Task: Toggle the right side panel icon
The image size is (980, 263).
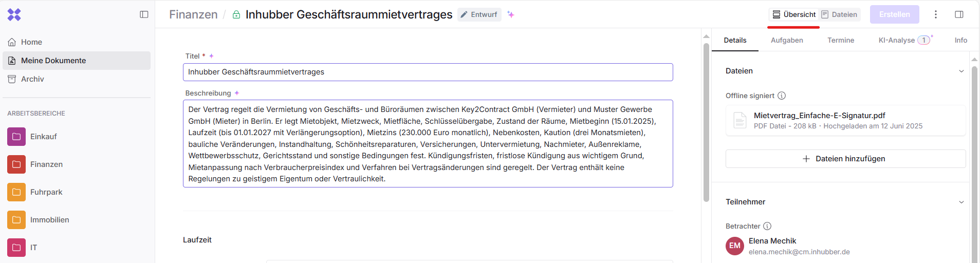Action: pyautogui.click(x=959, y=14)
